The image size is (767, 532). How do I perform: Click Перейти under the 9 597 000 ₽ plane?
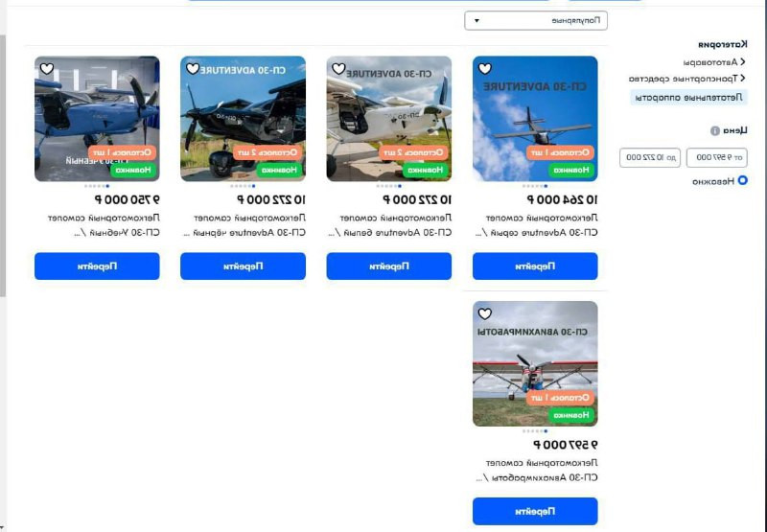[x=535, y=512]
